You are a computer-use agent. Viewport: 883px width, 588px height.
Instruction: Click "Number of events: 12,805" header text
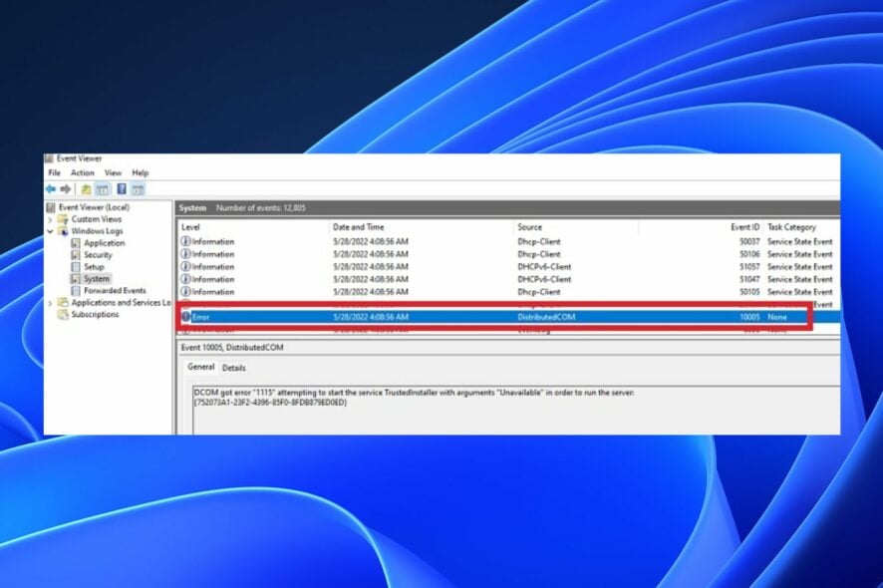(261, 208)
